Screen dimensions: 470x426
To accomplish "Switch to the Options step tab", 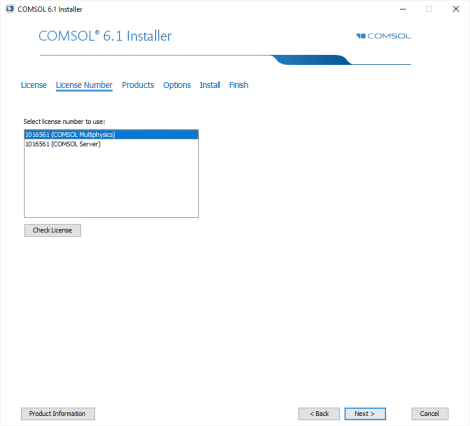I will 177,85.
